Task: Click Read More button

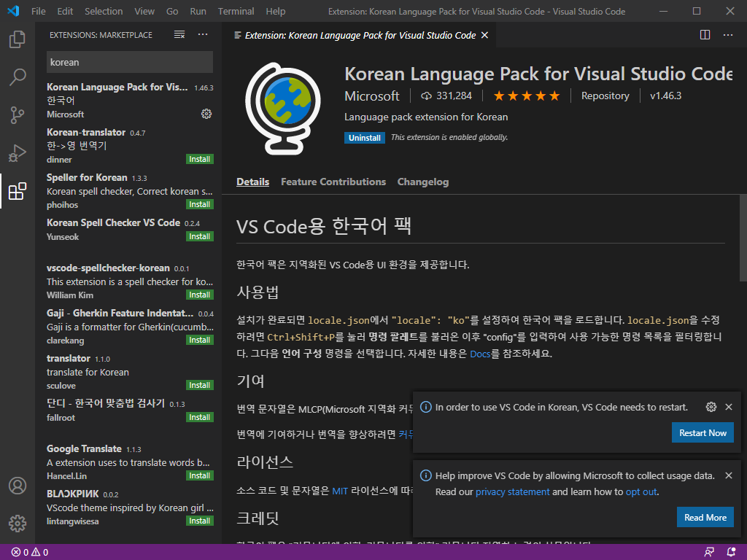Action: (705, 517)
